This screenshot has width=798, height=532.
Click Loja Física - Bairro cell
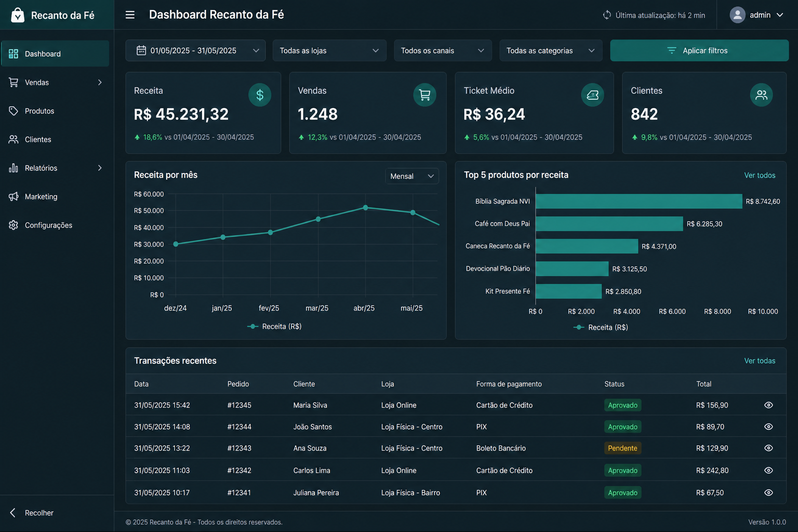pos(410,493)
